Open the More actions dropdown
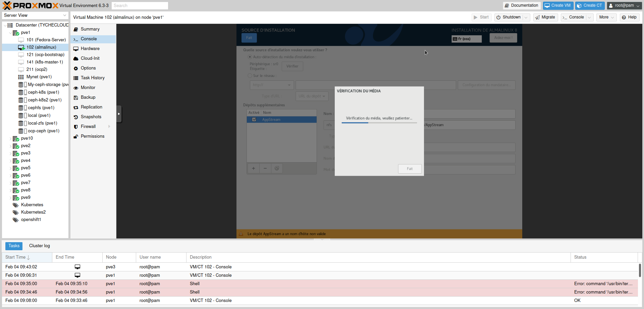This screenshot has width=644, height=309. tap(606, 17)
